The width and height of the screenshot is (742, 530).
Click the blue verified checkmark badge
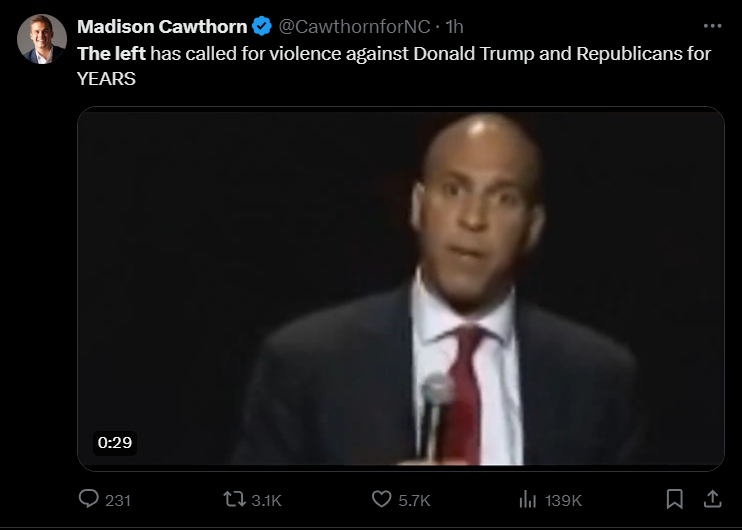[262, 26]
